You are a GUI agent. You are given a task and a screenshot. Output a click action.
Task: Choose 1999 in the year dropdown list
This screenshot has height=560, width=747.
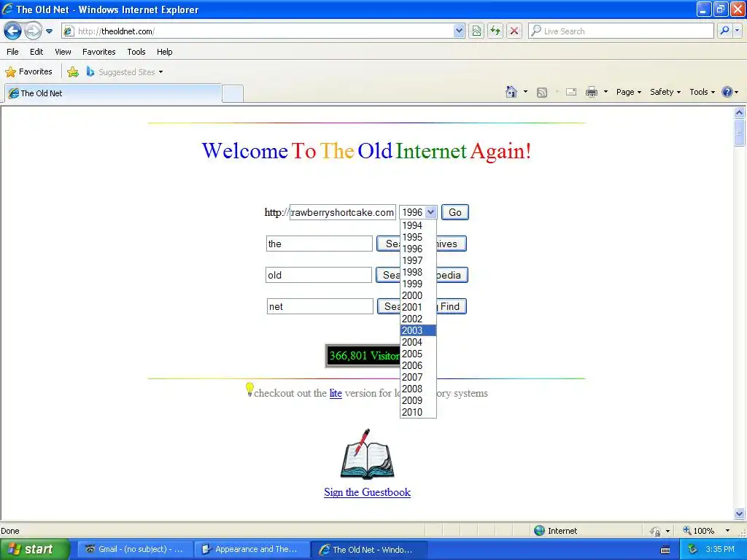point(418,284)
